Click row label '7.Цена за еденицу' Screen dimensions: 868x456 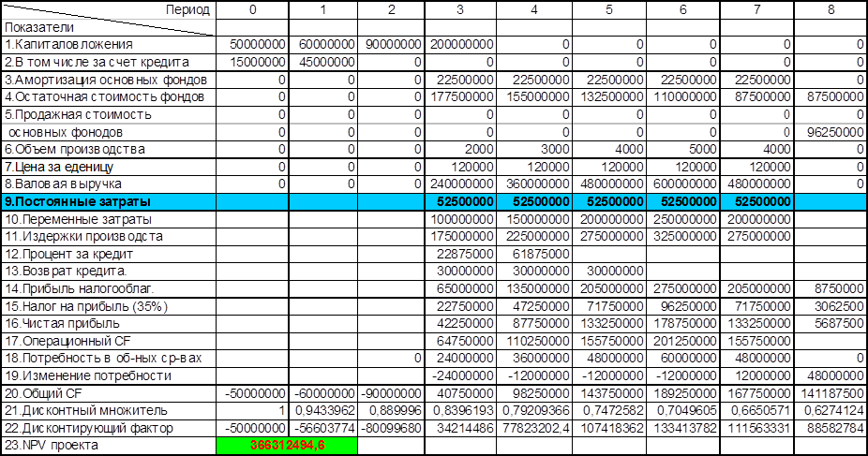tap(59, 167)
